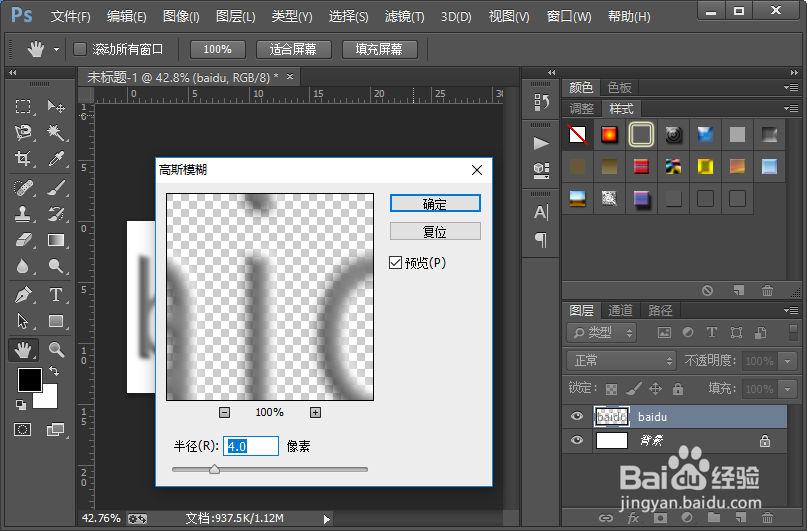
Task: Open the 样式 panel flyout menu
Action: [791, 108]
